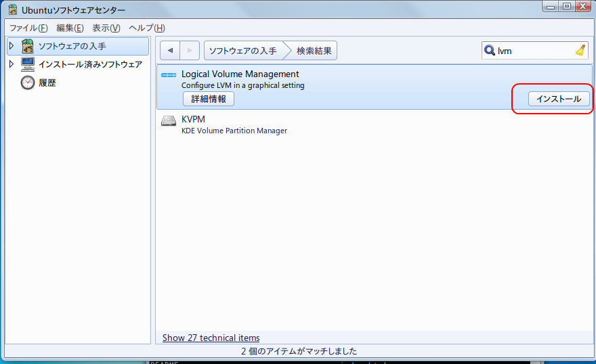The width and height of the screenshot is (596, 364).
Task: Click the 履歴 clock icon
Action: click(28, 83)
